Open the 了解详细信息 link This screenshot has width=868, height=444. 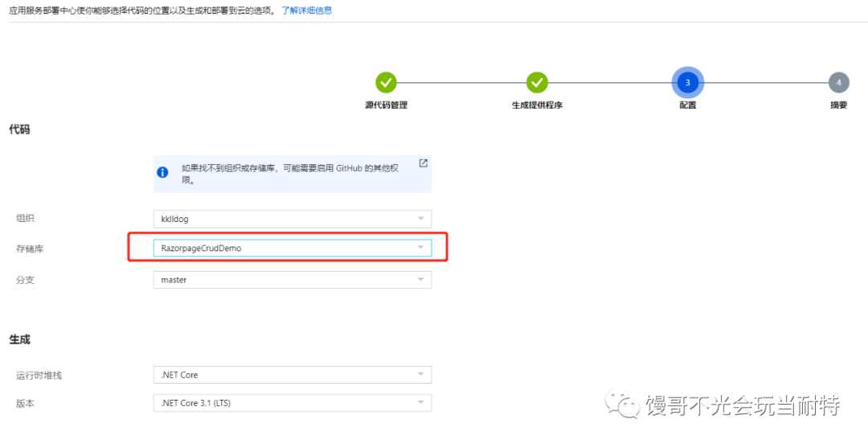tap(307, 10)
